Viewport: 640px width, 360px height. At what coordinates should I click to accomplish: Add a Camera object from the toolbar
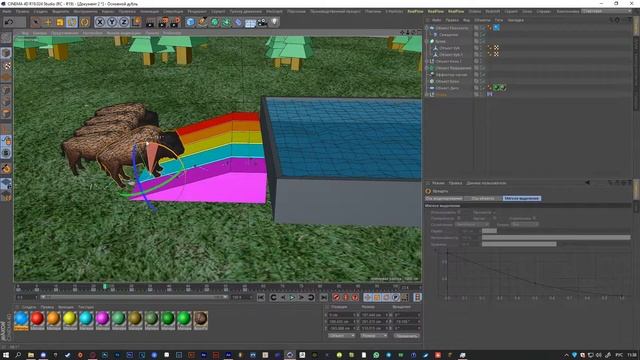pos(262,22)
